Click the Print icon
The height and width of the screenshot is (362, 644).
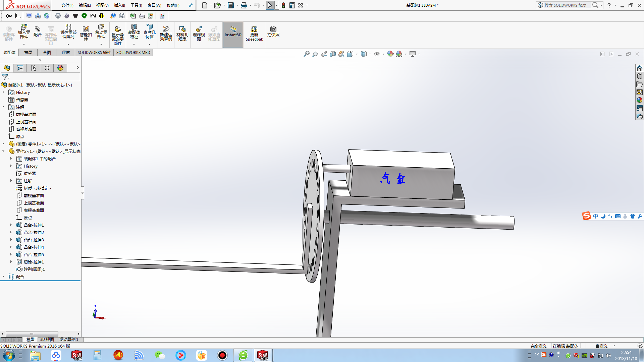pyautogui.click(x=244, y=5)
